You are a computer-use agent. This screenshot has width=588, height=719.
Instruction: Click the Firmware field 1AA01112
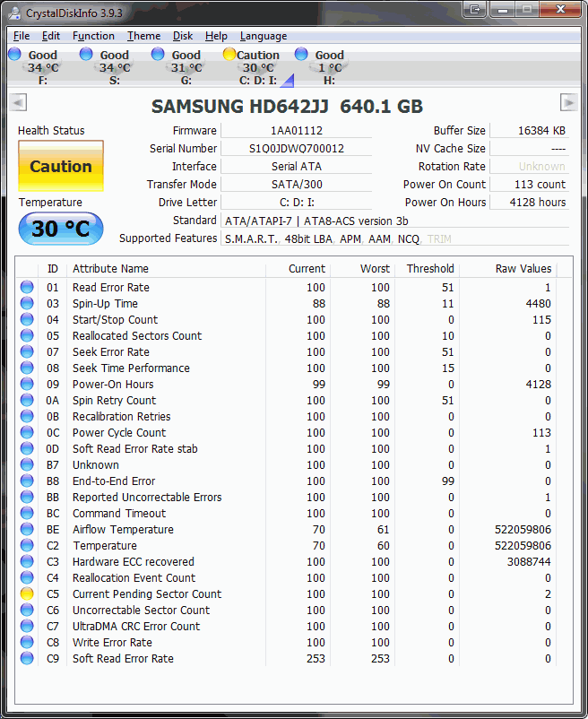[297, 131]
